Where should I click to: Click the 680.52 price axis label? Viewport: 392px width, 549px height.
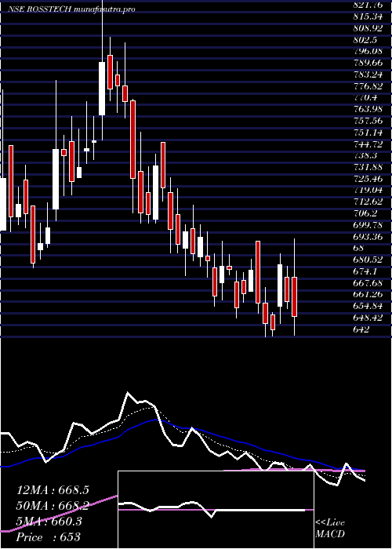[368, 260]
